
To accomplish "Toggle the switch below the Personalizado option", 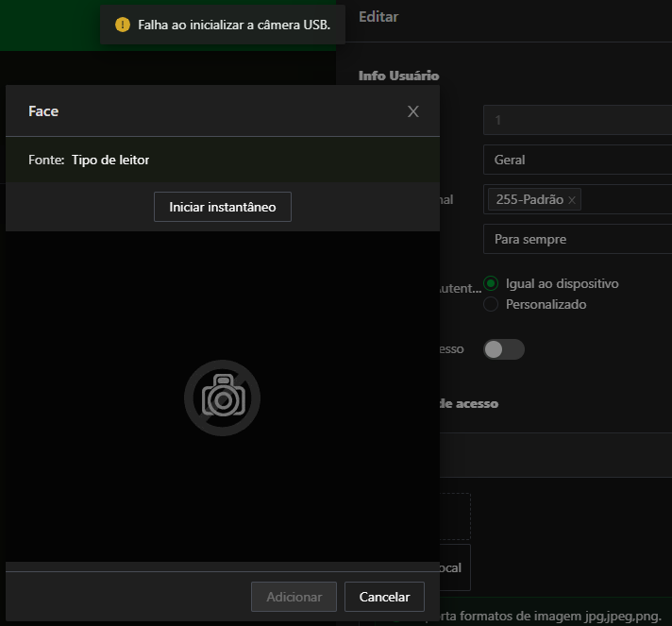I will tap(504, 349).
